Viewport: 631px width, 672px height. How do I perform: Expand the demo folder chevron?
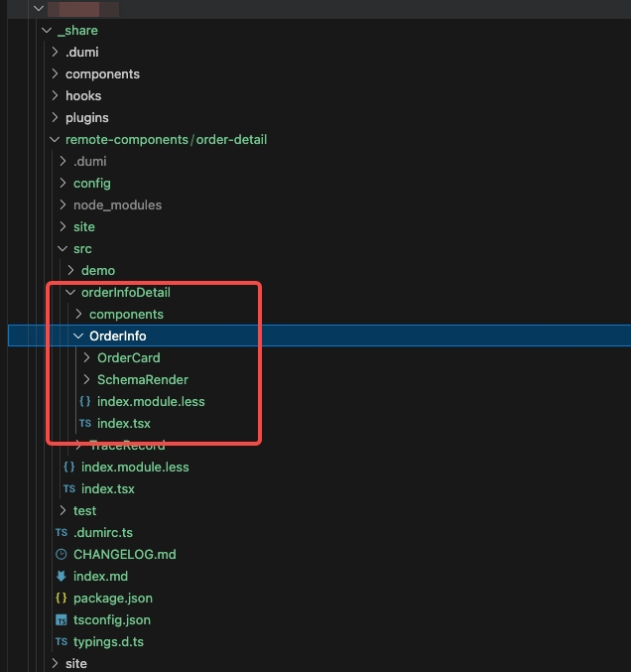(70, 270)
